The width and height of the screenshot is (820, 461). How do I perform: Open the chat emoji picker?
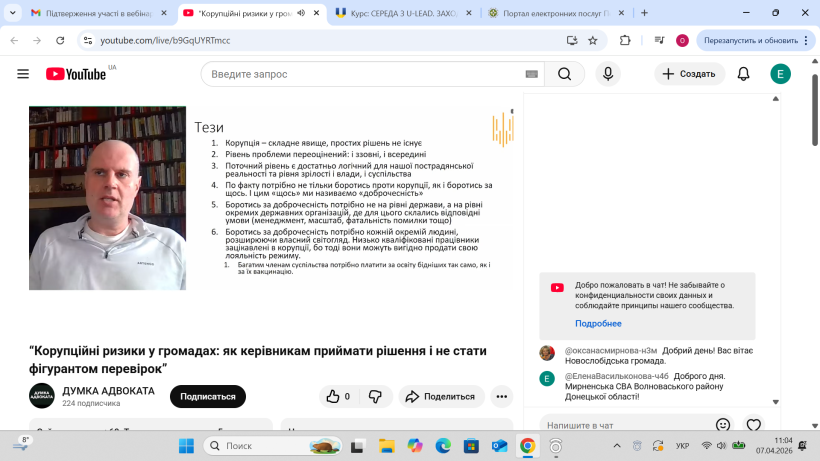(723, 425)
